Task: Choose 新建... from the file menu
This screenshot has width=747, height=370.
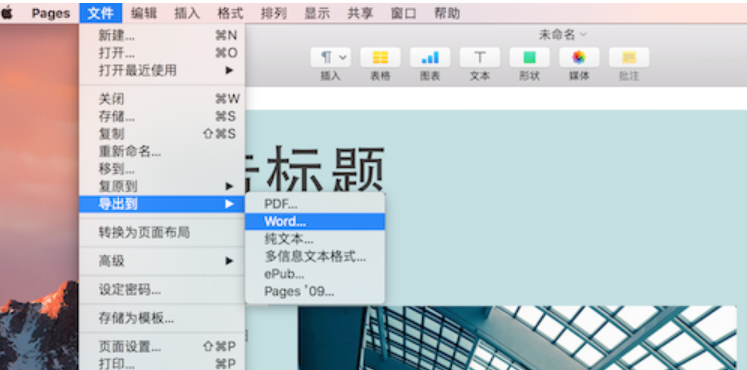Action: (162, 35)
